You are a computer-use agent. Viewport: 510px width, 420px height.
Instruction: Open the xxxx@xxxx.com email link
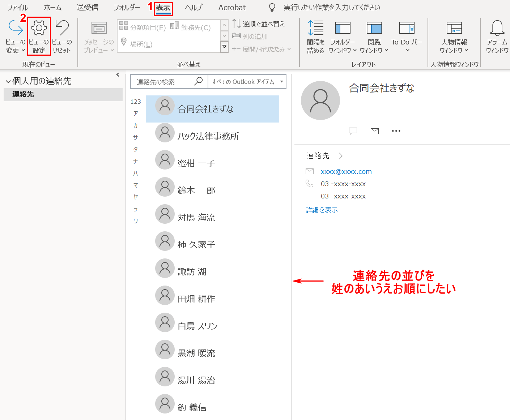[x=346, y=172]
